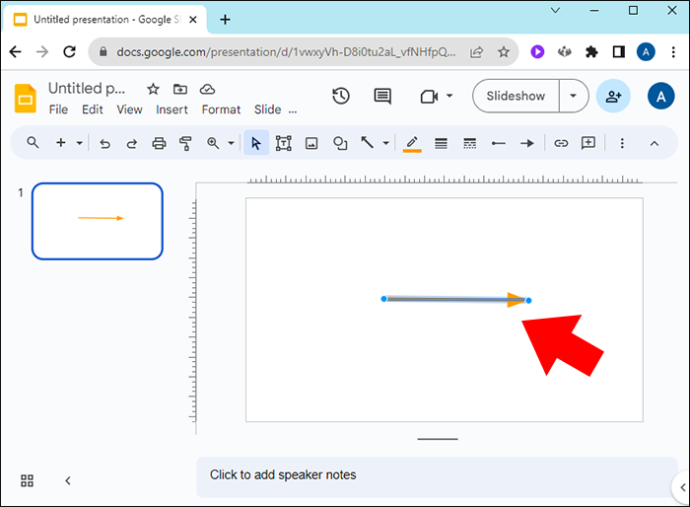Select the orange arrow line on slide
This screenshot has height=507, width=690.
tap(456, 300)
